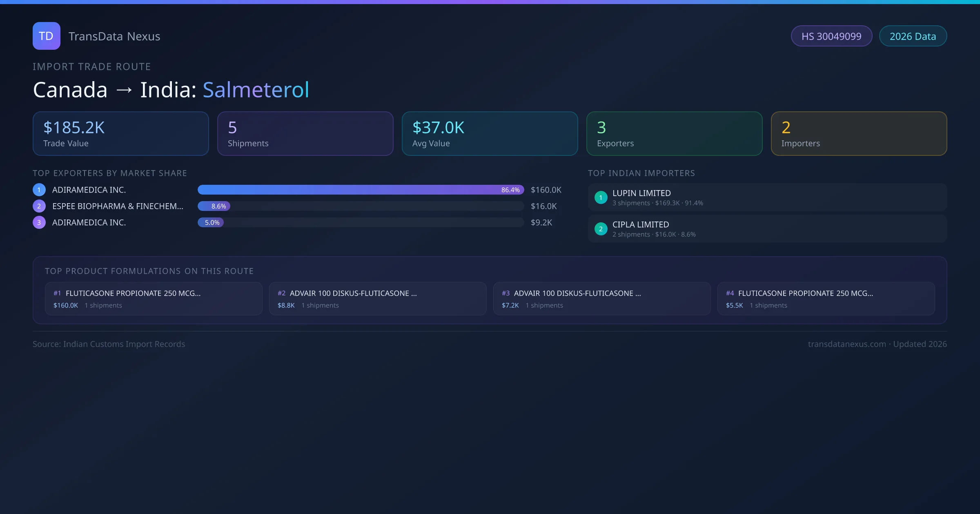The image size is (980, 514).
Task: Click the TransData Nexus brand name
Action: [x=114, y=36]
